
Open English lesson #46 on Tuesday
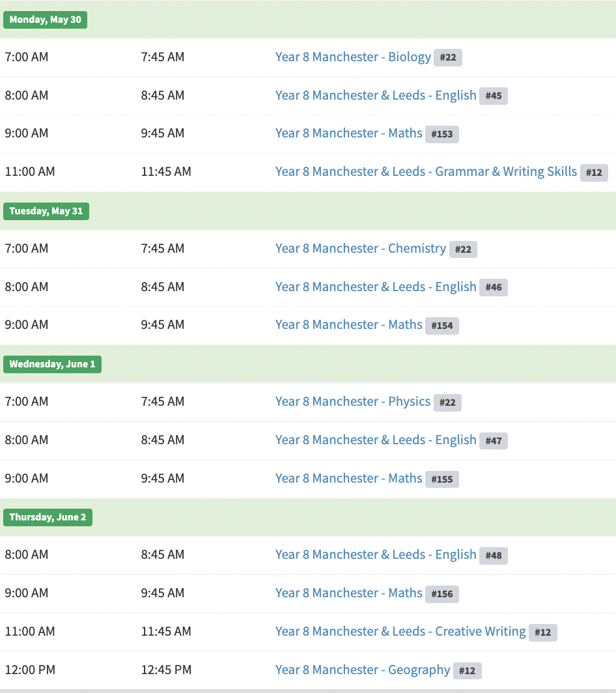pos(376,287)
